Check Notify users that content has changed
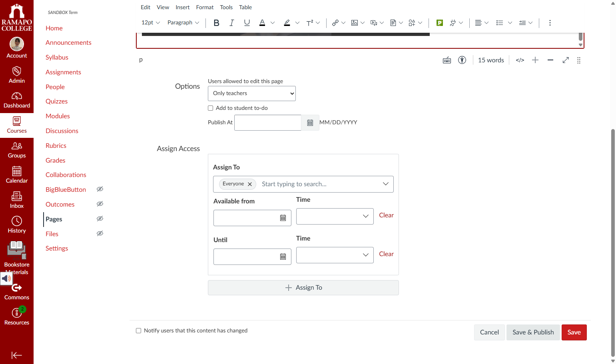616x364 pixels. pyautogui.click(x=139, y=331)
